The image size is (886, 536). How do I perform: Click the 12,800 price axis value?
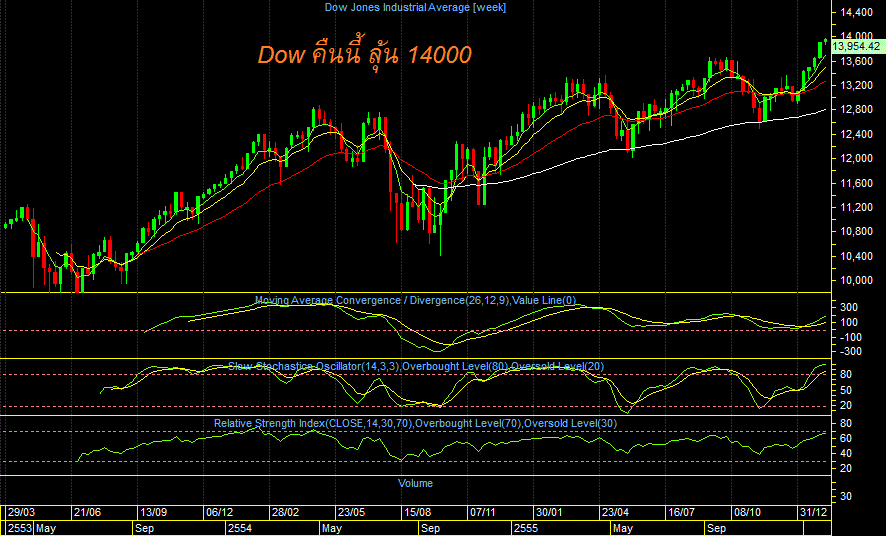coord(856,110)
